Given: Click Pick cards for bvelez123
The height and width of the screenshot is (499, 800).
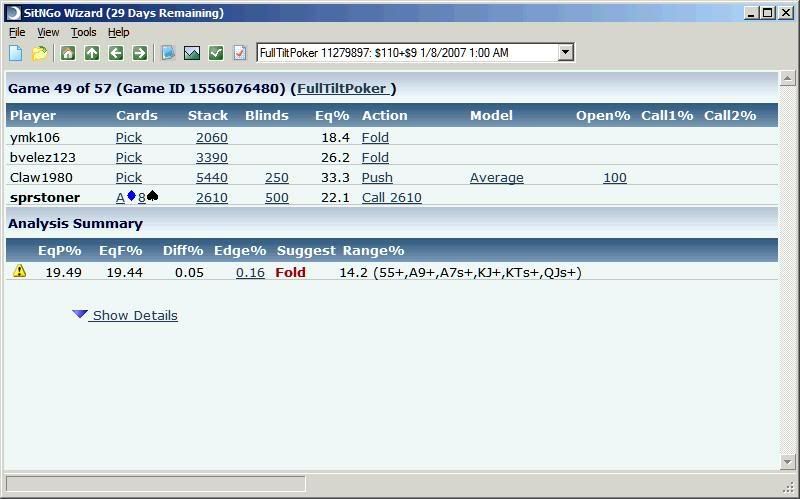Looking at the screenshot, I should (129, 158).
